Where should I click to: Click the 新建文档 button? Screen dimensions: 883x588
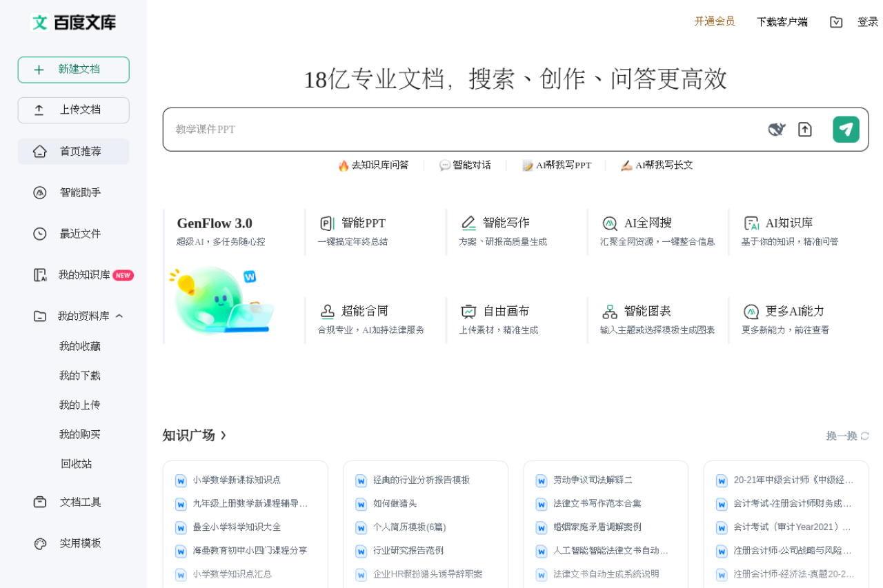click(x=74, y=70)
